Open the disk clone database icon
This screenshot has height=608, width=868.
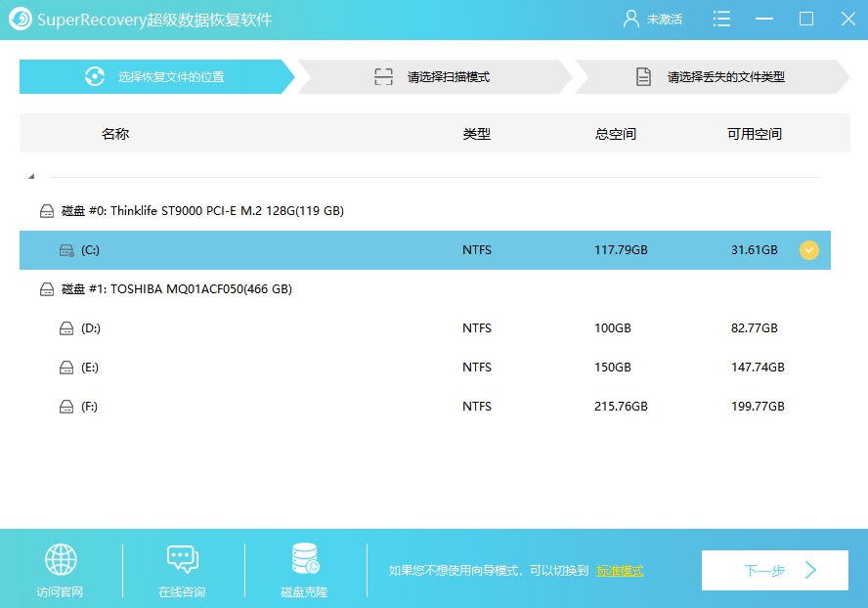[305, 558]
